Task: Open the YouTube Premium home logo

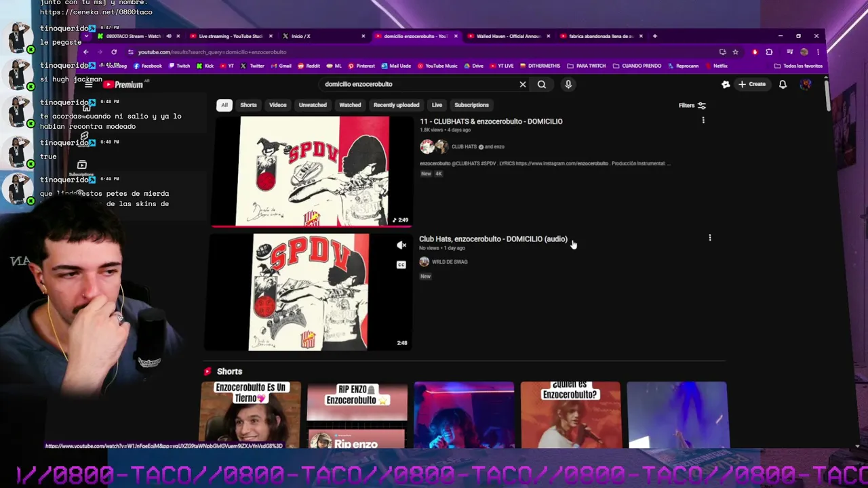Action: 123,85
